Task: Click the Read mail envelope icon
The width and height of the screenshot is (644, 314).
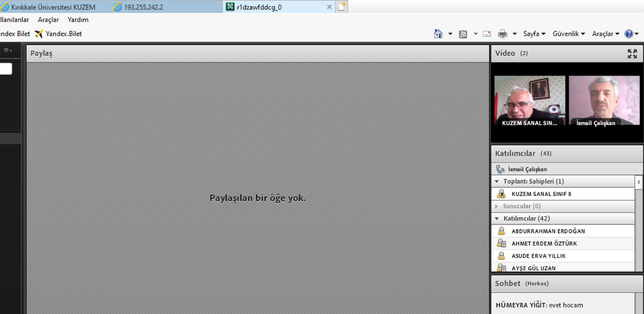Action: tap(487, 33)
